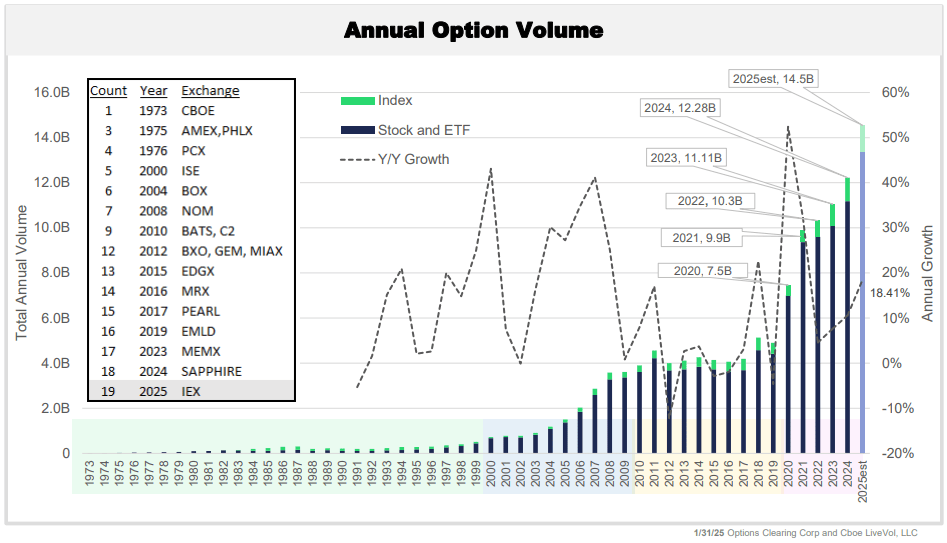Click the 2025est, 14.5B data label
Screen dimensions: 947x543
(773, 77)
